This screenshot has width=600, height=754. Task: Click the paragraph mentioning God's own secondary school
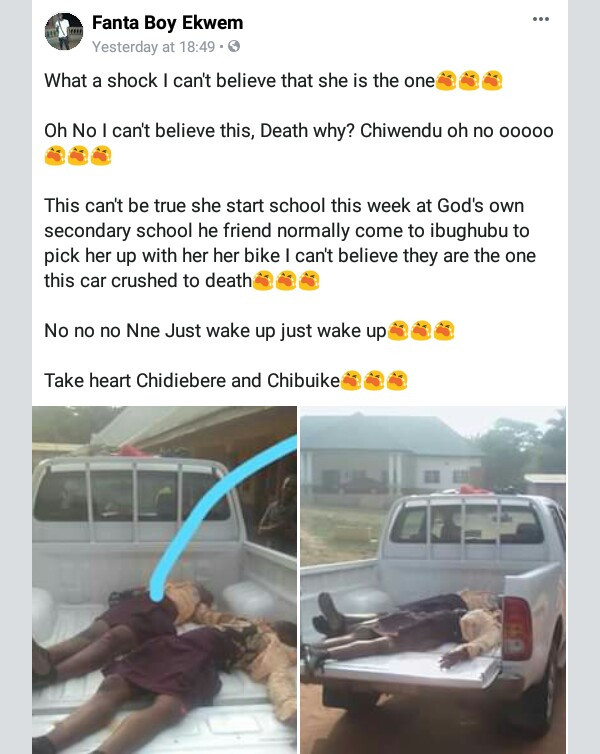[x=290, y=243]
